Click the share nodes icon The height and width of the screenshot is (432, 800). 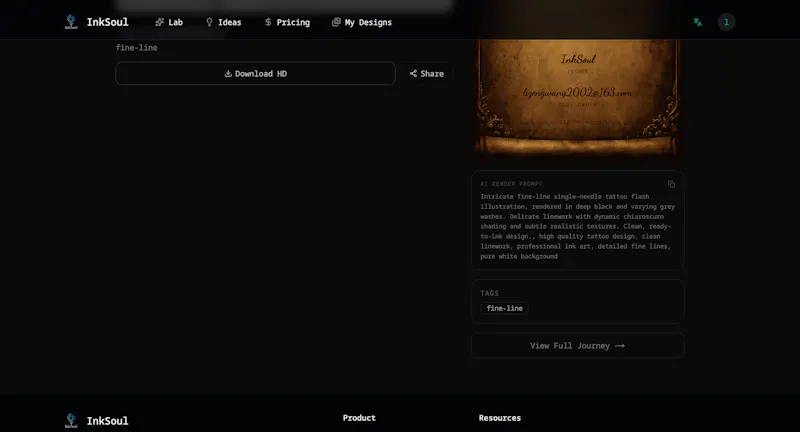coord(413,73)
